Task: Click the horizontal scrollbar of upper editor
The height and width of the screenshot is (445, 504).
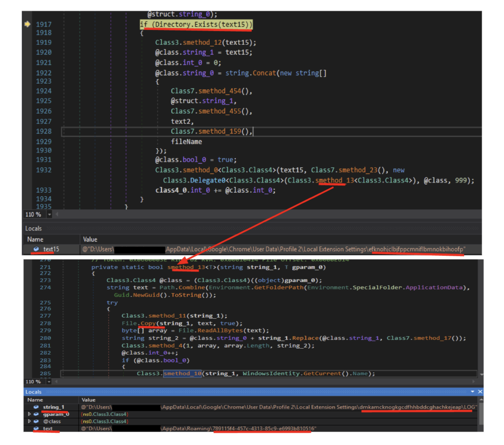Action: click(266, 215)
